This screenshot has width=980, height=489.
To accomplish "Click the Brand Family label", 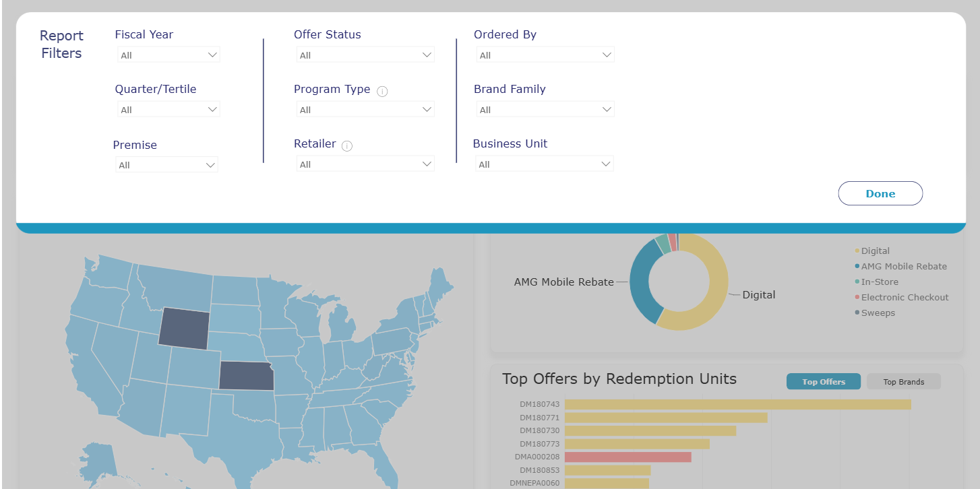I will click(510, 89).
